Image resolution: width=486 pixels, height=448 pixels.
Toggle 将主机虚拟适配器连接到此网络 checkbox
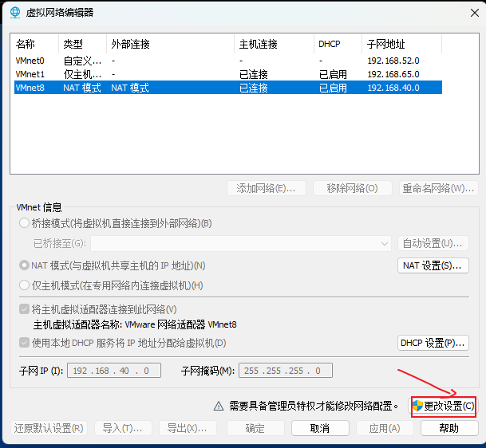(x=24, y=309)
